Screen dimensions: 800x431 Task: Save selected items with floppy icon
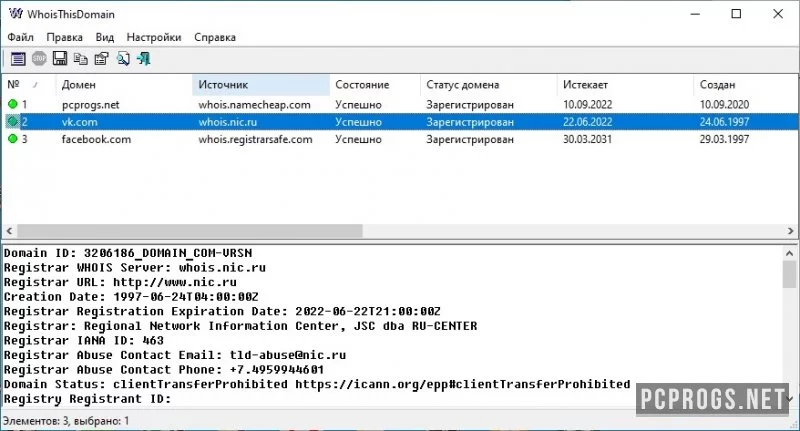click(60, 59)
